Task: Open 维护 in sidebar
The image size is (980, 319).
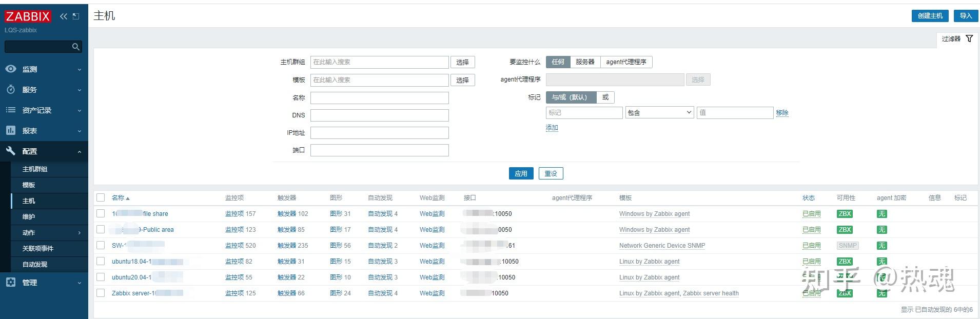Action: click(x=49, y=217)
